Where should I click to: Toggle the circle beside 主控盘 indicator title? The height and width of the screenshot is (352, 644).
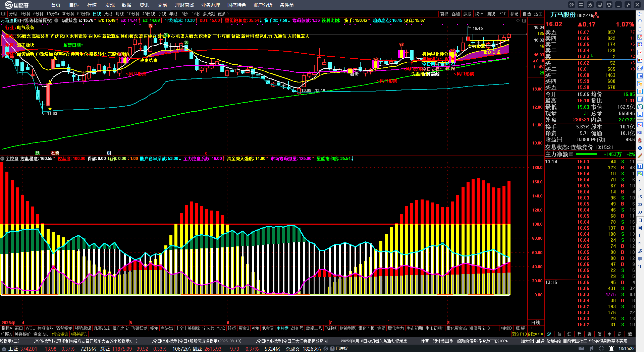coord(2,159)
